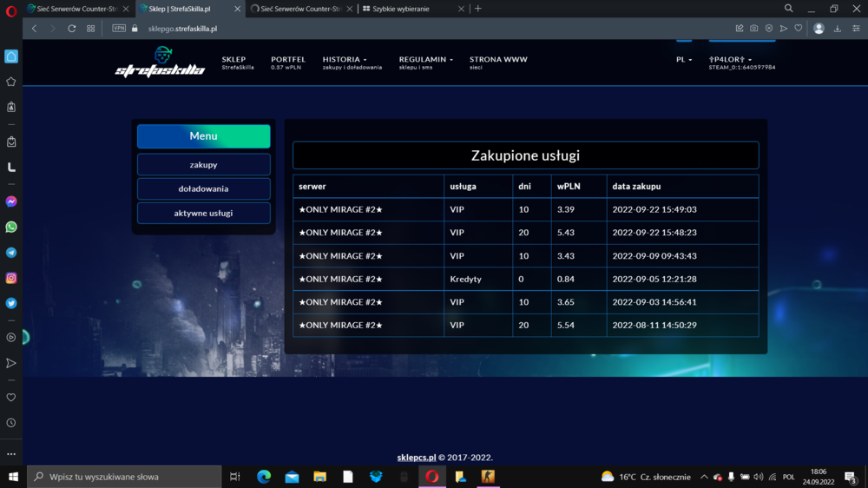Show hidden tray icons chevron
868x488 pixels.
pyautogui.click(x=704, y=477)
